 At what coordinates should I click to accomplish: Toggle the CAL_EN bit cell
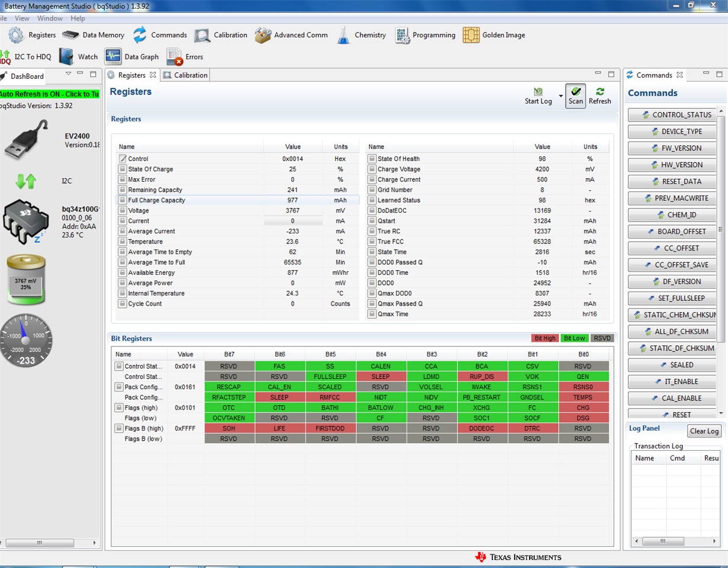(x=280, y=387)
